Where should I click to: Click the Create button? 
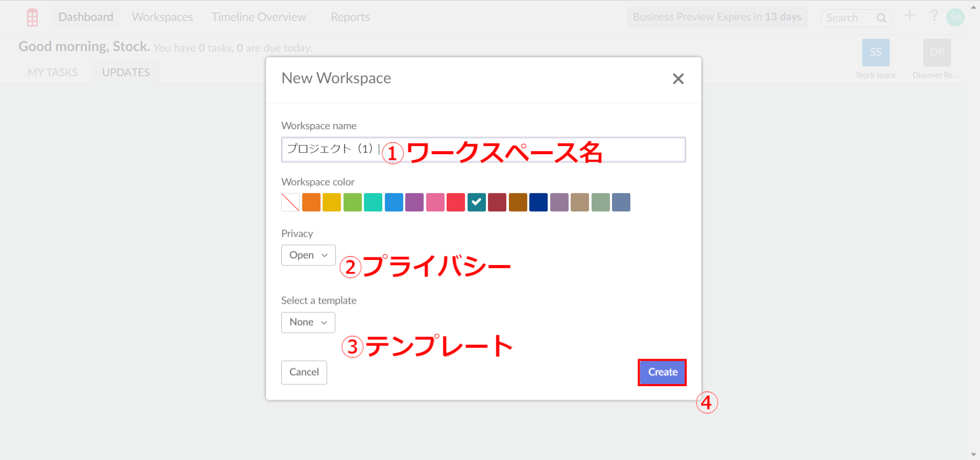click(x=662, y=372)
